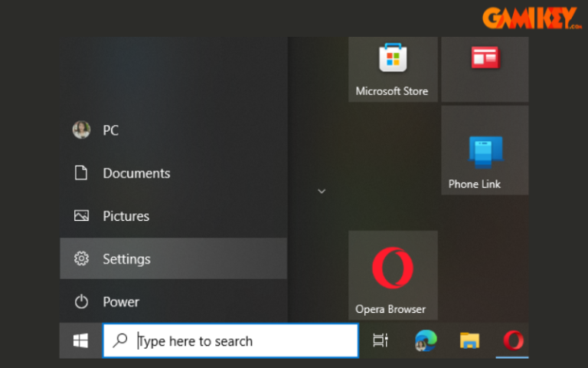Click the power symbol icon
The height and width of the screenshot is (368, 588).
click(x=81, y=301)
